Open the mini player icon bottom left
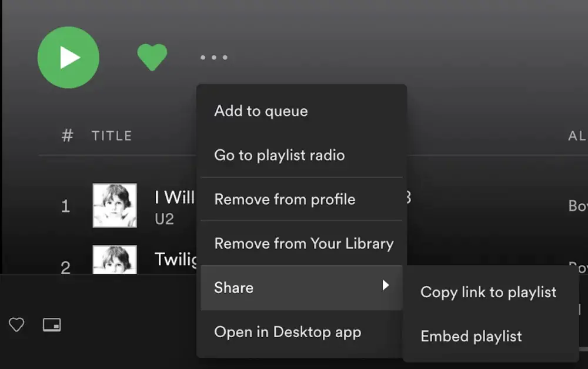The height and width of the screenshot is (369, 588). point(52,324)
